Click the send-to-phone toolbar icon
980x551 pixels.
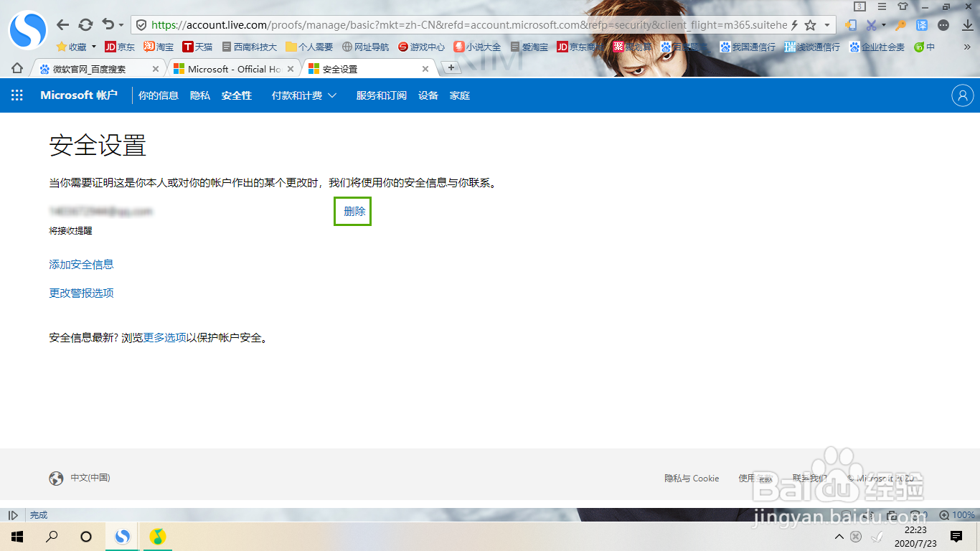coord(852,24)
